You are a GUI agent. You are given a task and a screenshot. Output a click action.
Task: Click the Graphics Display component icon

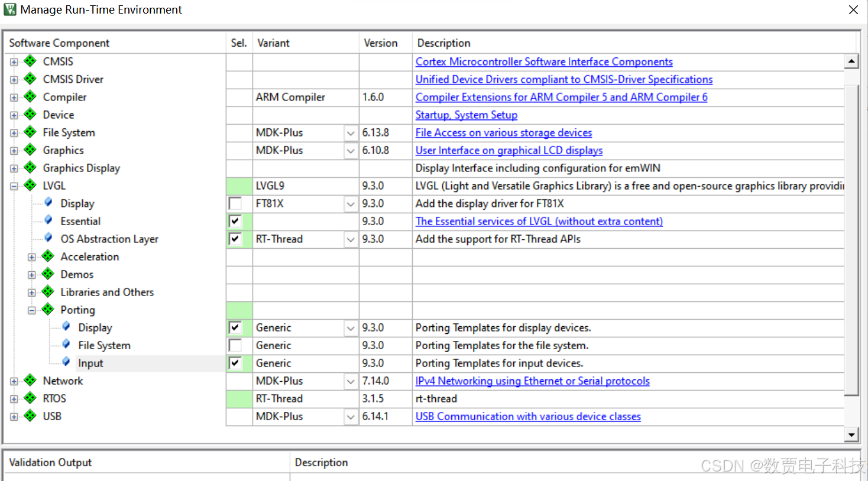(x=30, y=167)
